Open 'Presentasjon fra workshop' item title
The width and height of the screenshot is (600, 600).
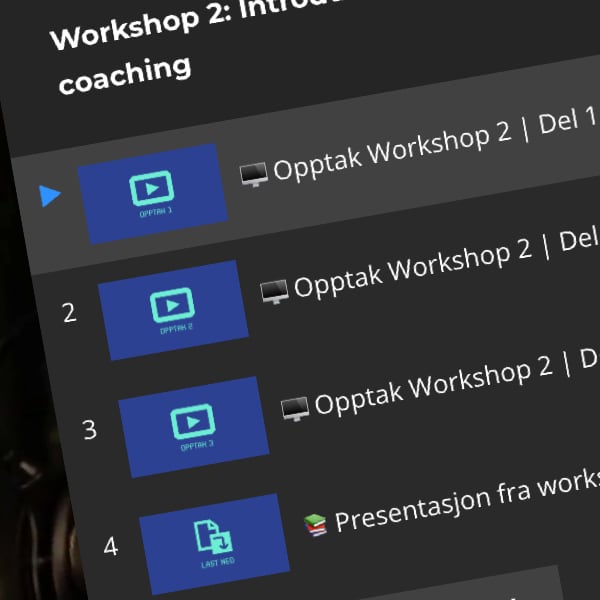pyautogui.click(x=467, y=500)
